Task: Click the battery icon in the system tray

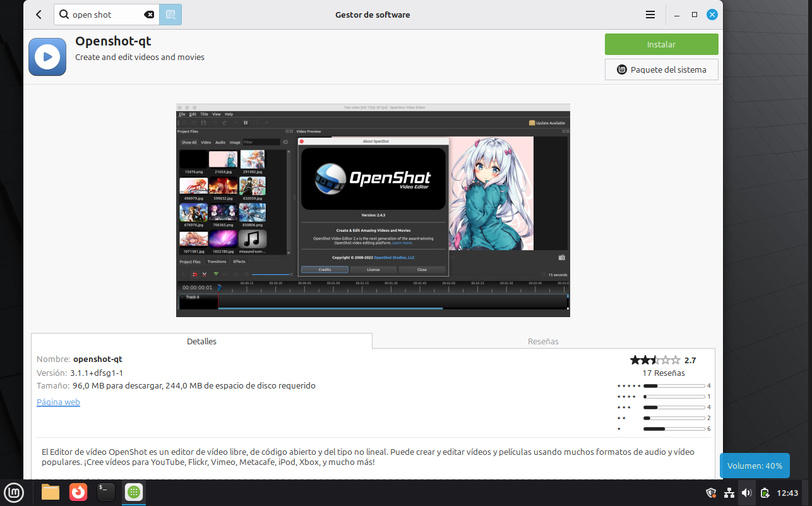Action: [765, 493]
